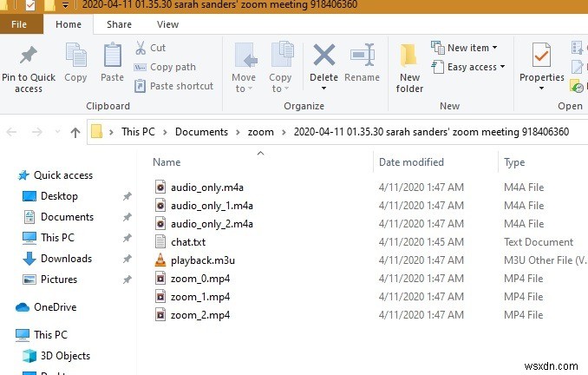Expand the chevron after zoom in address bar
The height and width of the screenshot is (375, 588).
284,132
